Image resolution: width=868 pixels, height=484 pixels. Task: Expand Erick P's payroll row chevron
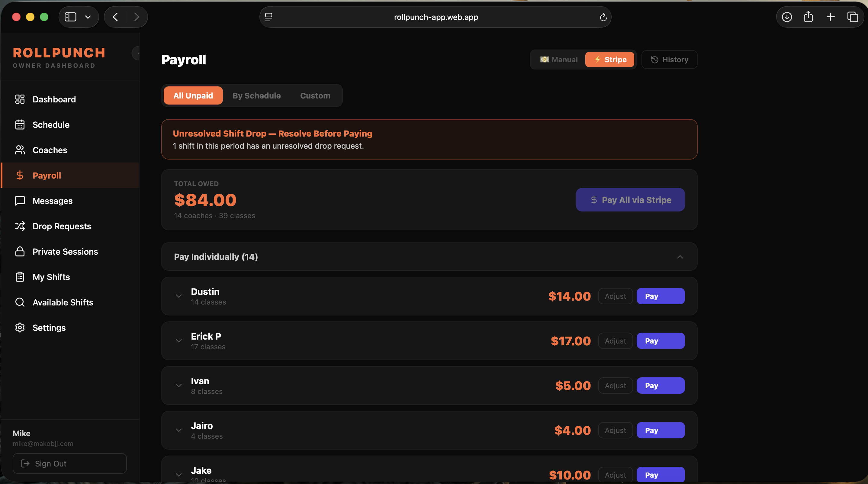click(179, 341)
